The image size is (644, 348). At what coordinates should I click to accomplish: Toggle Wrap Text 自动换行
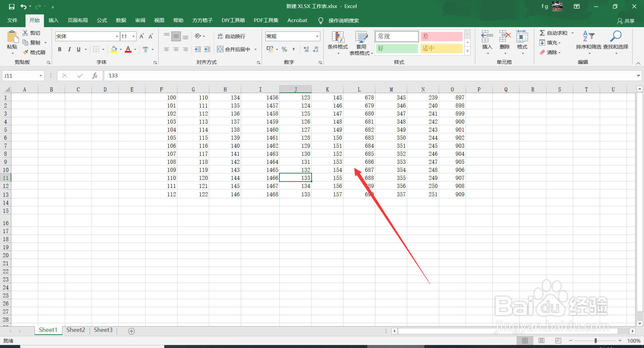tap(231, 36)
